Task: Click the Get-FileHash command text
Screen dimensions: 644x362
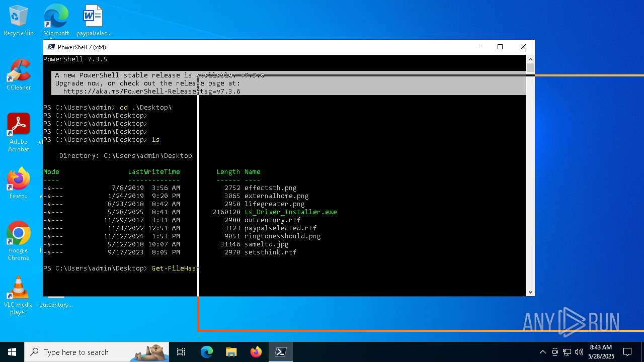Action: [175, 268]
